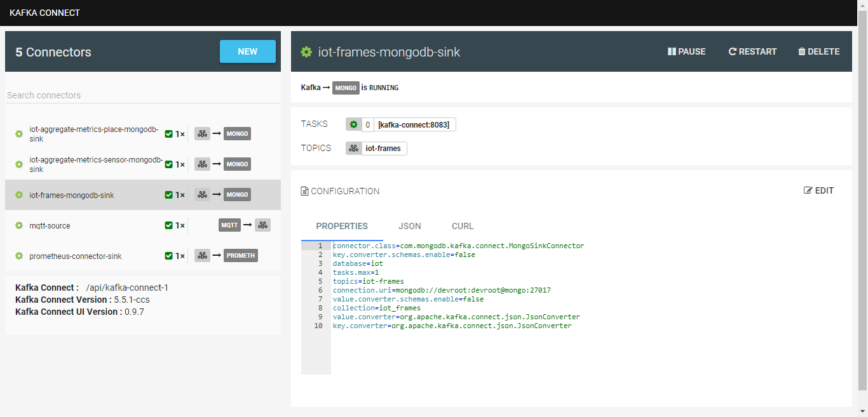Click the configuration document icon

304,191
